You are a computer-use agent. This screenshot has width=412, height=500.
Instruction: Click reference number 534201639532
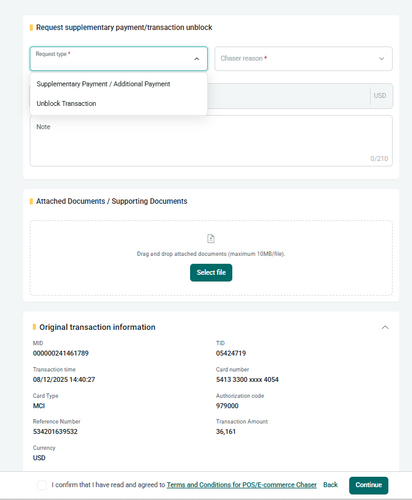[55, 432]
